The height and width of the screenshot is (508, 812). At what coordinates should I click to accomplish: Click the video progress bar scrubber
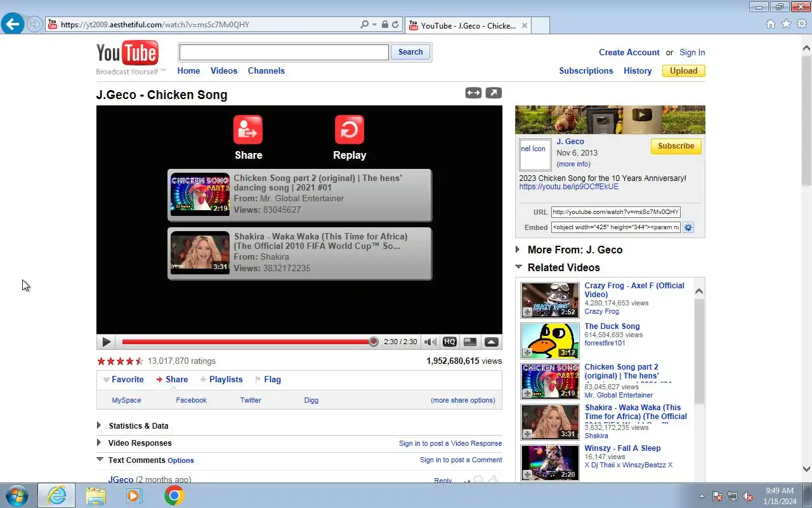click(374, 342)
